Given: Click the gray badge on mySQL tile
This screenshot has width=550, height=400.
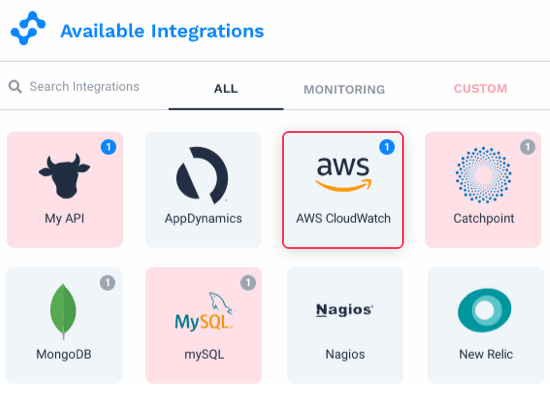Looking at the screenshot, I should (248, 283).
